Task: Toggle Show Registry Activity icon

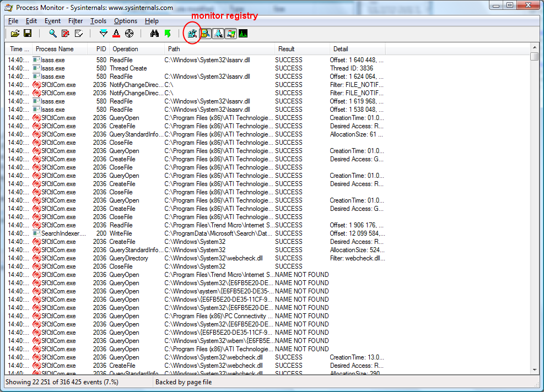Action: 192,33
